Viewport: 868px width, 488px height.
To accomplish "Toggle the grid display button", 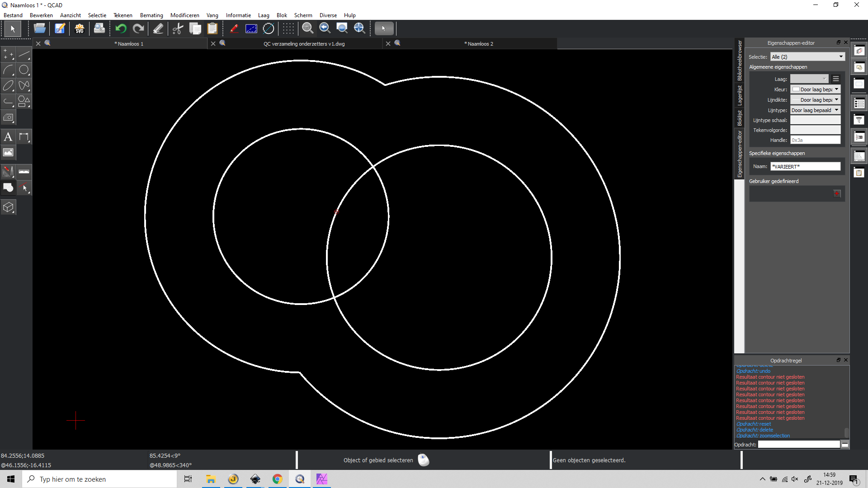I will pyautogui.click(x=288, y=28).
